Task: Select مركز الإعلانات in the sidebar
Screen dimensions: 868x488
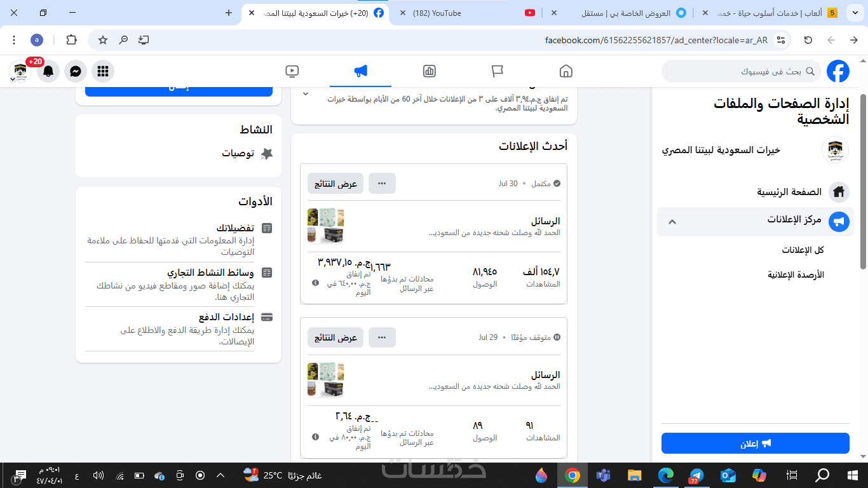Action: coord(756,221)
